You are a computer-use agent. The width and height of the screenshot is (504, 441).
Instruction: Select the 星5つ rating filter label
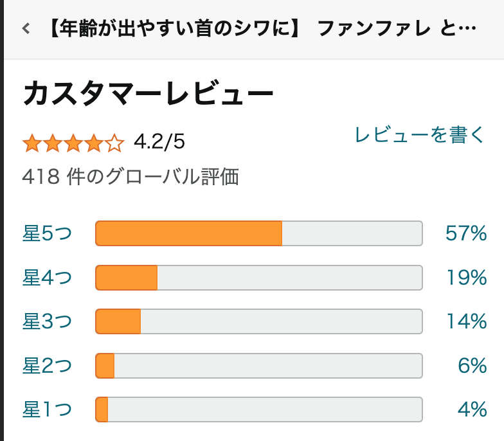pos(47,233)
